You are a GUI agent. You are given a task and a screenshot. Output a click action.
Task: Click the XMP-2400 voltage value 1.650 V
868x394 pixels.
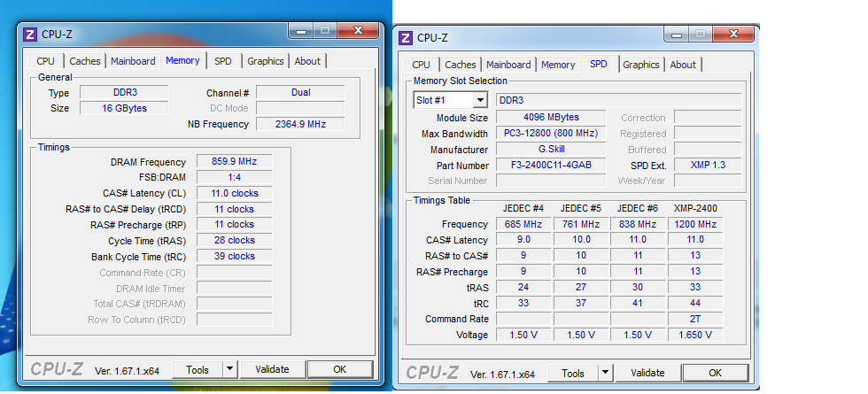coord(695,335)
